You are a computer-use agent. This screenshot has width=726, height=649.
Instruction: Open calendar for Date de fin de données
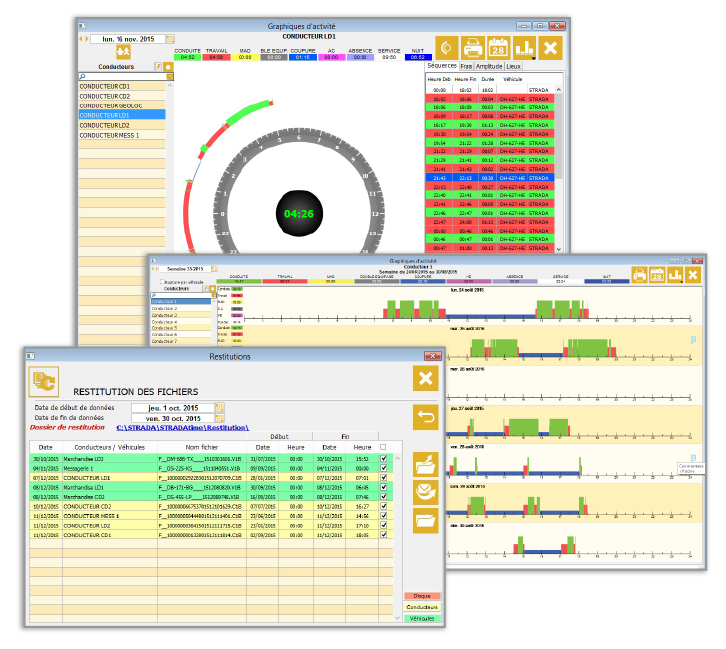(x=219, y=418)
